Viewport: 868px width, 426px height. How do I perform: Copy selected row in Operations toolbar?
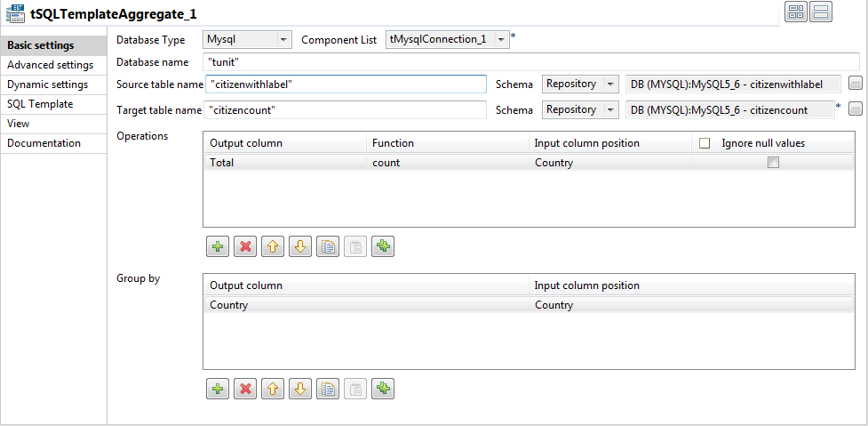click(328, 246)
